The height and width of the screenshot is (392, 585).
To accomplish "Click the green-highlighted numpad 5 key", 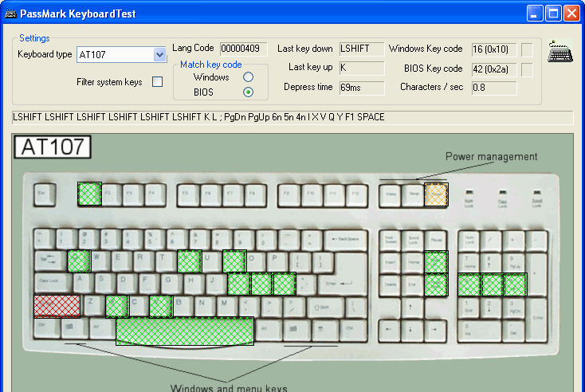I will 493,284.
